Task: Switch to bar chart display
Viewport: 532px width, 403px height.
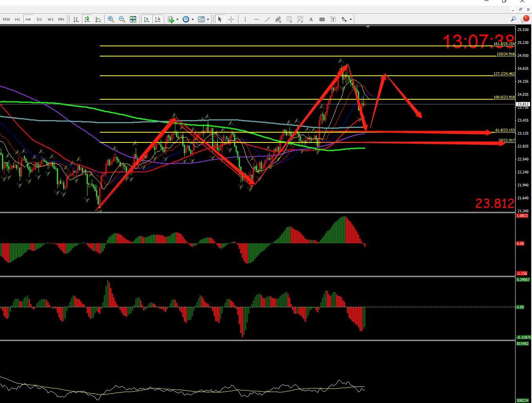Action: 76,19
